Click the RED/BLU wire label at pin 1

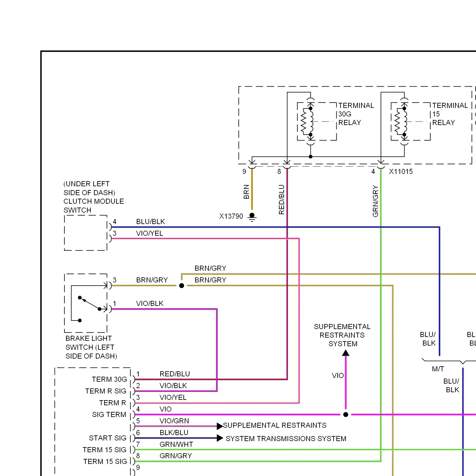click(175, 374)
